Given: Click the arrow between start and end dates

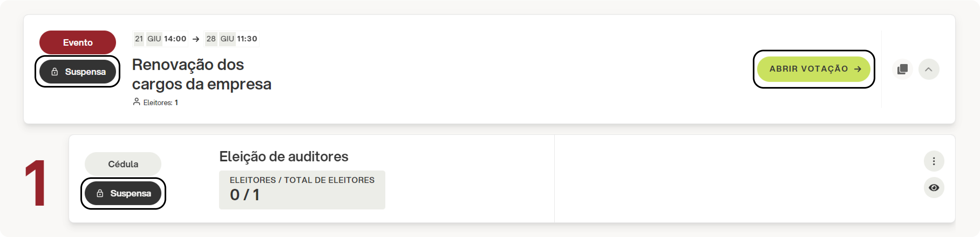Looking at the screenshot, I should pos(196,39).
